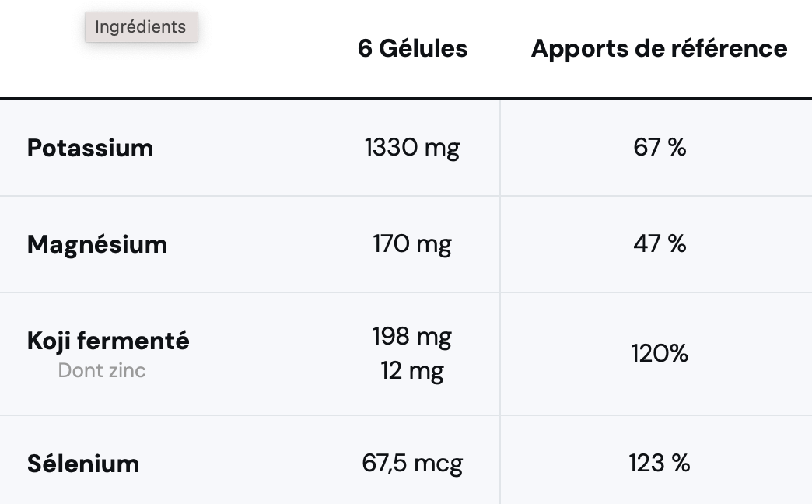This screenshot has width=812, height=504.
Task: Click the Dont zinc sublabel
Action: (102, 370)
